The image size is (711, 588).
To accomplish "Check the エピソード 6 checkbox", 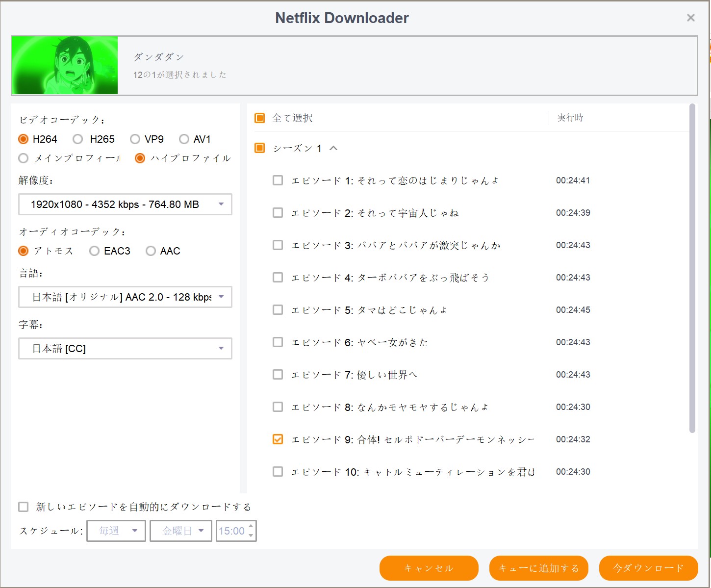I will pyautogui.click(x=278, y=342).
